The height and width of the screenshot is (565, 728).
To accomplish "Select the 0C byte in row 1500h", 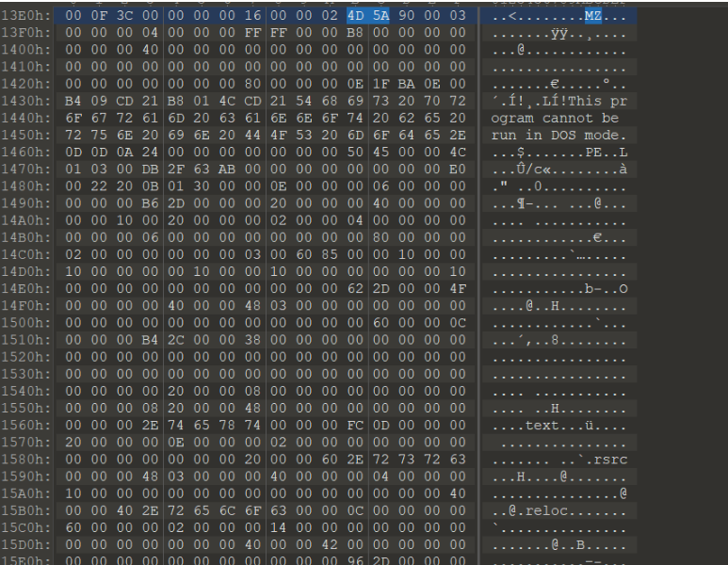I will click(x=458, y=323).
